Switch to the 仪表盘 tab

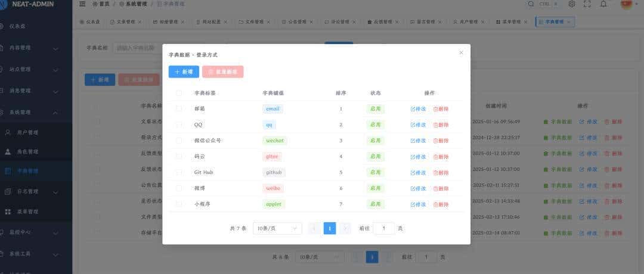90,21
